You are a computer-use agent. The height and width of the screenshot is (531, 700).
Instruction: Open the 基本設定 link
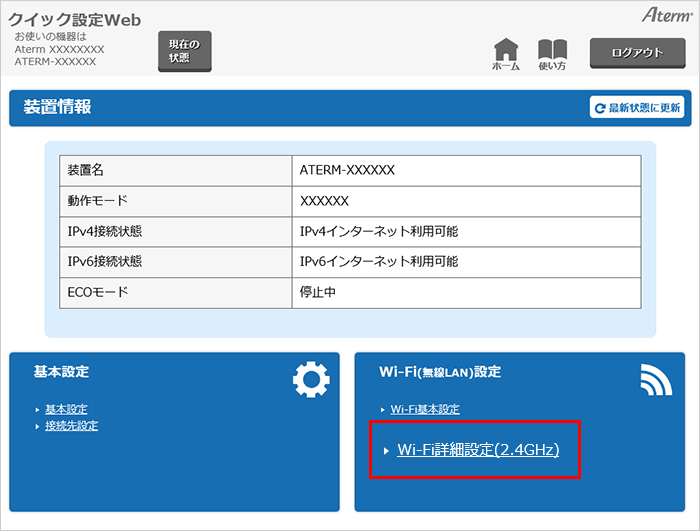pos(66,409)
